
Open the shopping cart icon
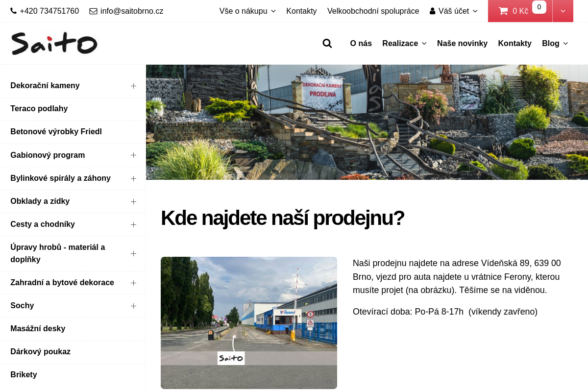pyautogui.click(x=503, y=11)
